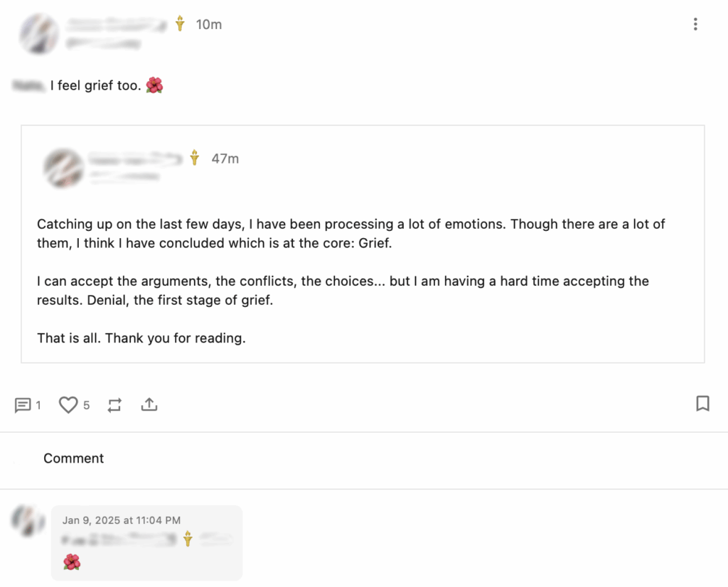Click the comment bubble icon
This screenshot has height=587, width=728.
tap(23, 405)
